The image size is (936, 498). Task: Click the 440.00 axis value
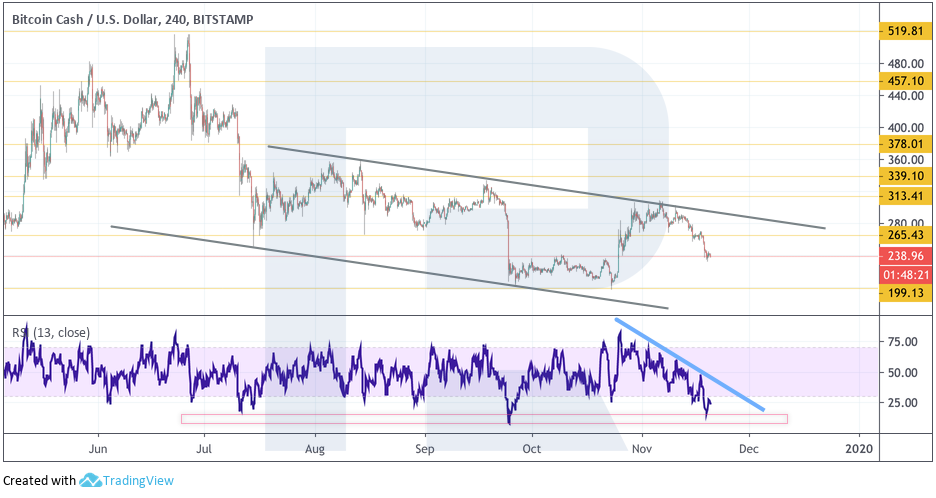tap(906, 96)
